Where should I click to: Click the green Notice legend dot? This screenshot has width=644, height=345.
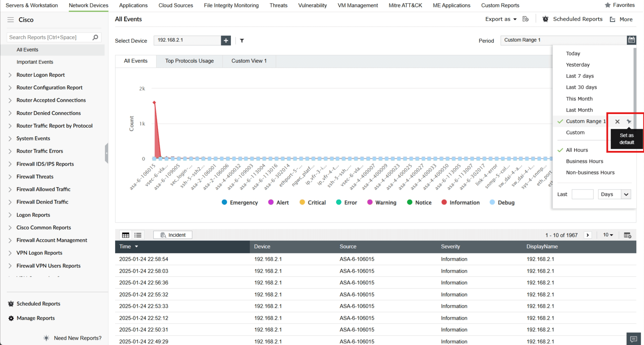point(410,203)
